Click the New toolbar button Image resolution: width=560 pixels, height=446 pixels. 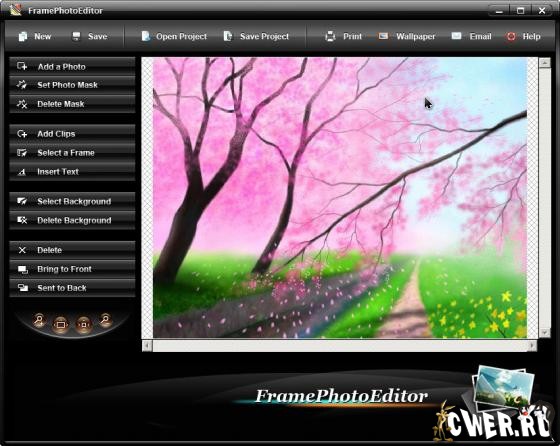coord(35,36)
